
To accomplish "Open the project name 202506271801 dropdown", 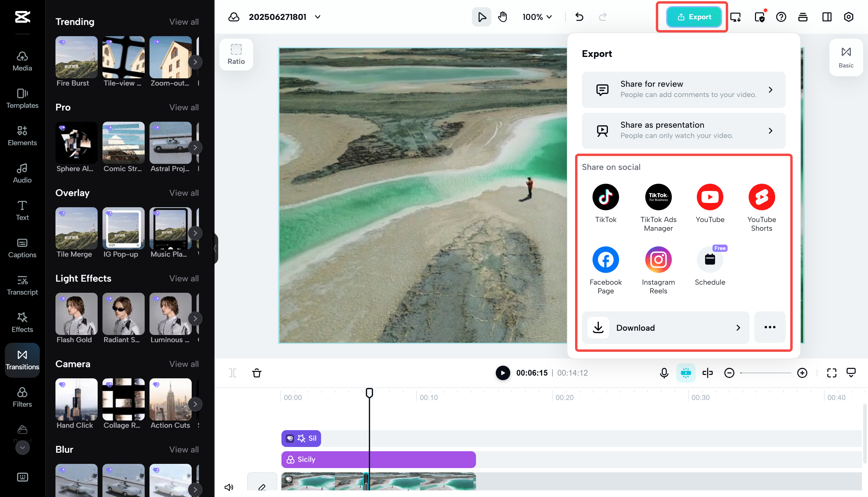I will click(x=318, y=17).
